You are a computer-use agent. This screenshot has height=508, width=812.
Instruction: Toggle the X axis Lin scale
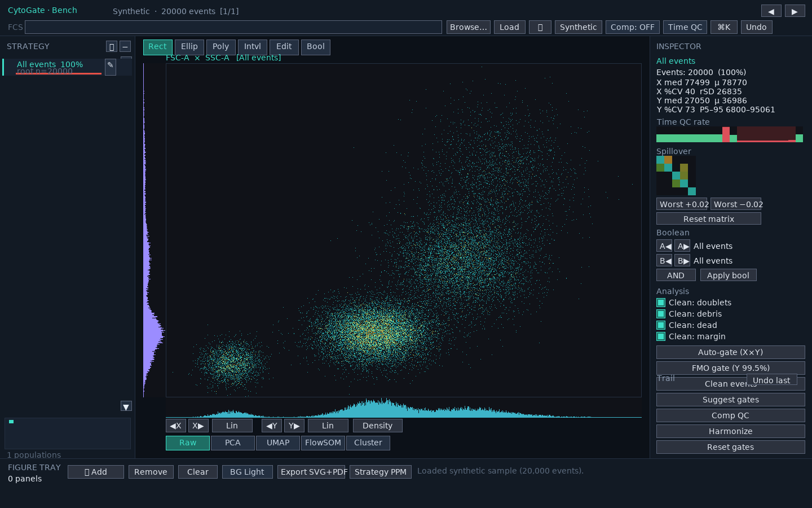pyautogui.click(x=232, y=426)
